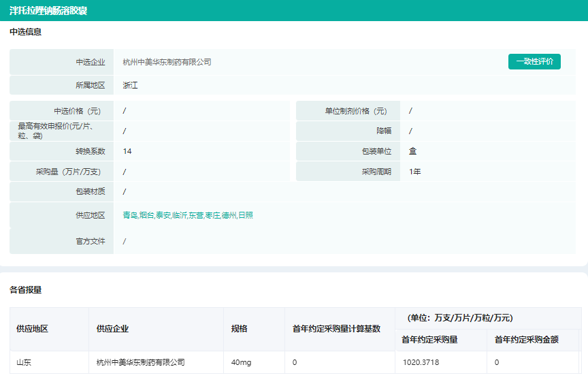The width and height of the screenshot is (588, 382).
Task: Click the 40mg specification cell
Action: tap(242, 362)
